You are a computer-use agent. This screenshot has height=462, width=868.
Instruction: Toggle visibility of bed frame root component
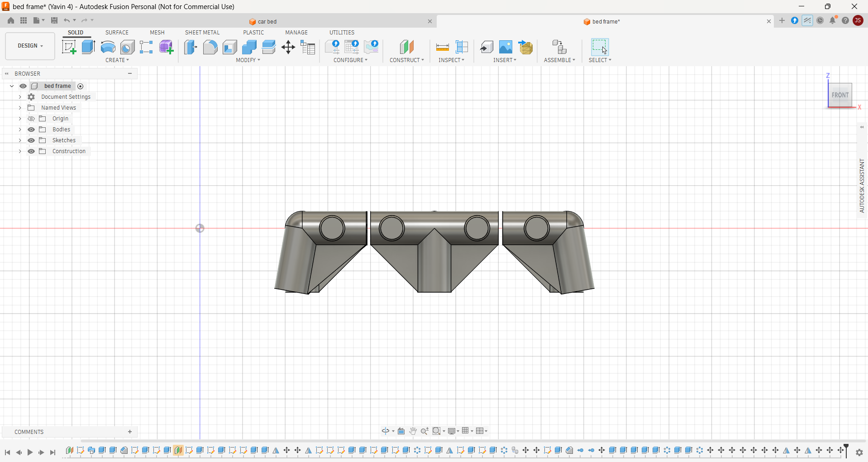pos(23,86)
